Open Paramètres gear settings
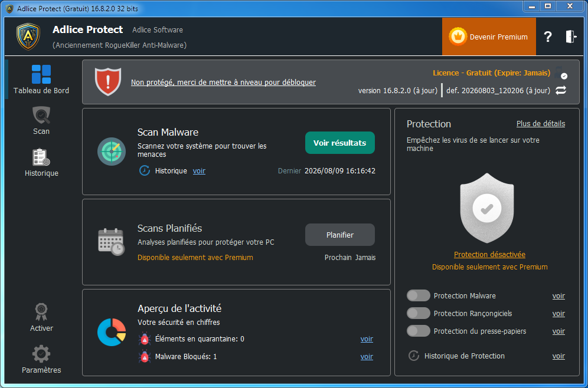 (41, 354)
